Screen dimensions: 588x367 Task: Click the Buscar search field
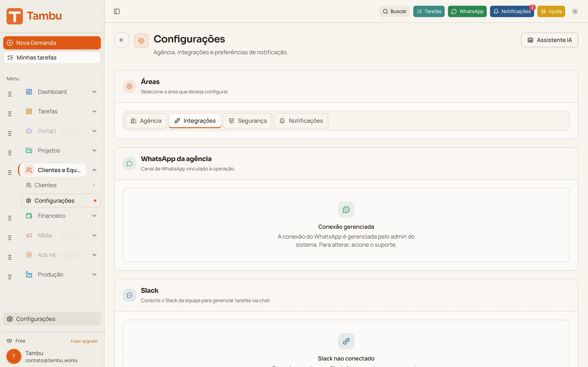click(394, 11)
